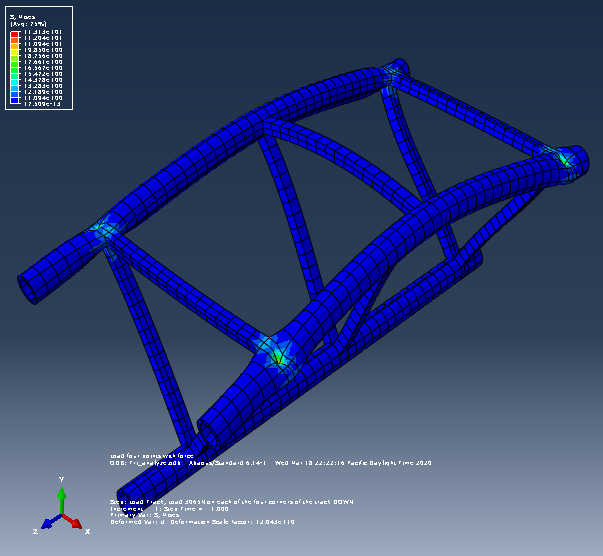This screenshot has width=603, height=556.
Task: Select the yellow swatch in the contour legend
Action: point(15,52)
